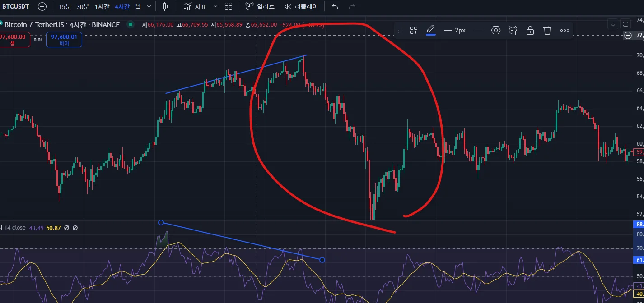Click the high price 66,709.55
This screenshot has height=303, width=644.
[195, 24]
